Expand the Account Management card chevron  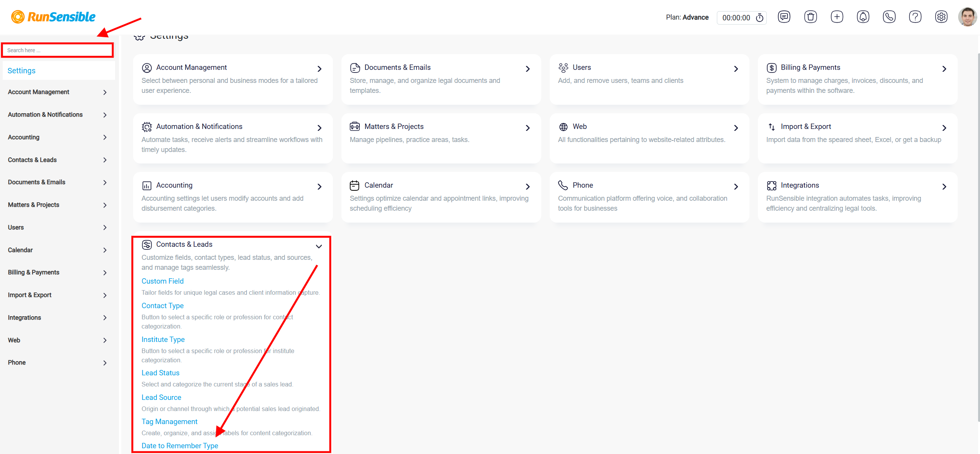pos(320,69)
